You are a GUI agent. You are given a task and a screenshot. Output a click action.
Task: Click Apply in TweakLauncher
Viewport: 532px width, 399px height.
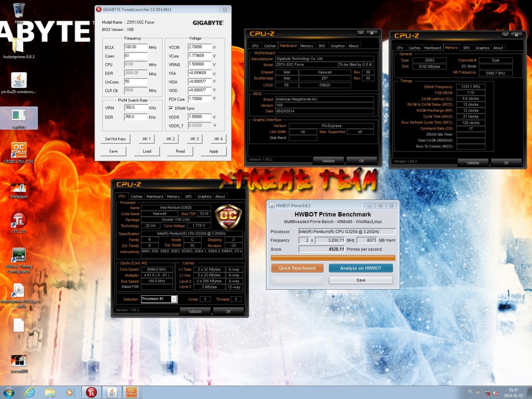[214, 151]
